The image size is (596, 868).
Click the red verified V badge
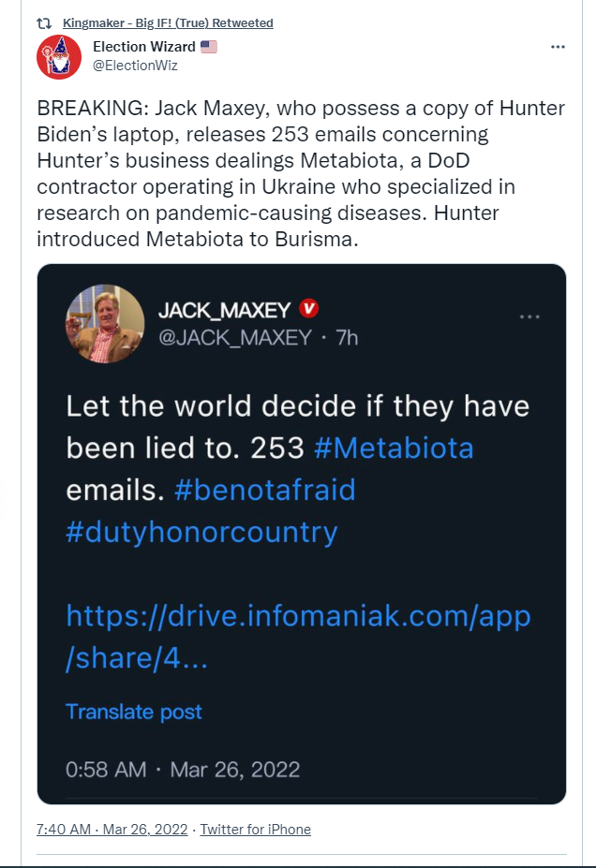pos(309,309)
